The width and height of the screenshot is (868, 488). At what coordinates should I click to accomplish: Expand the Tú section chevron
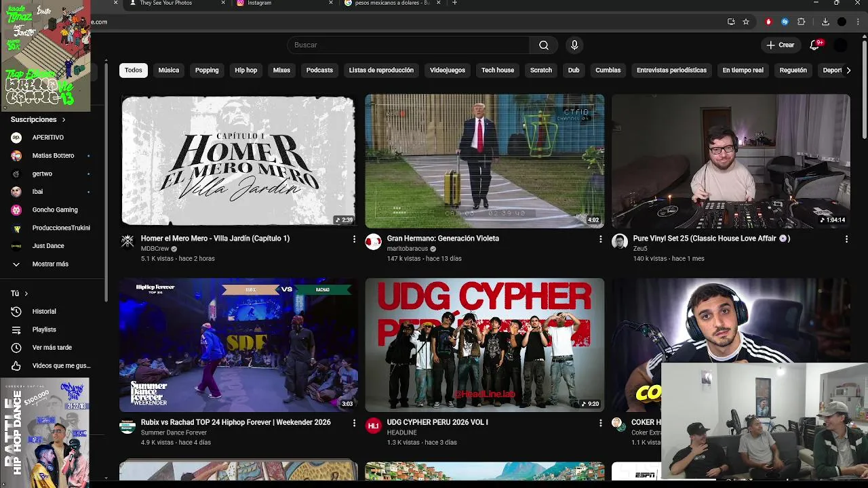[x=26, y=293]
